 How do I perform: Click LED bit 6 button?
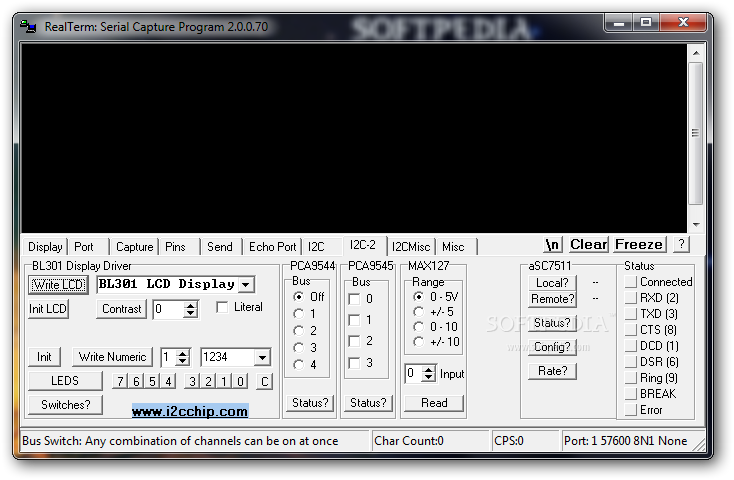click(136, 382)
